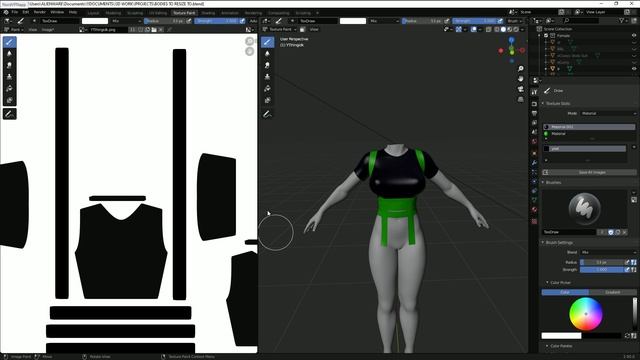Collapse the Brushes panel
Viewport: 640px width, 360px height.
pos(543,182)
